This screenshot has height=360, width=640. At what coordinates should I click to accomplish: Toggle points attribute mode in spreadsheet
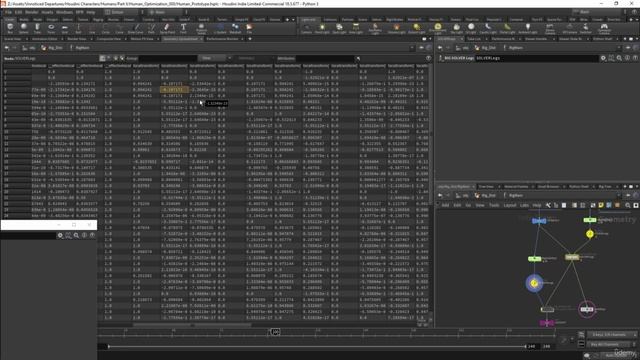(102, 58)
